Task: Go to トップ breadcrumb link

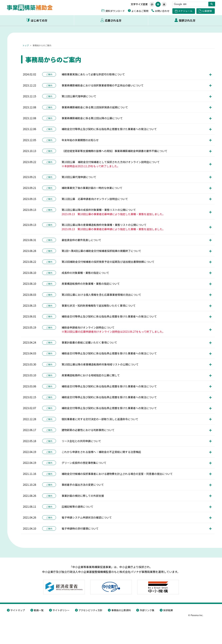Action: point(26,46)
